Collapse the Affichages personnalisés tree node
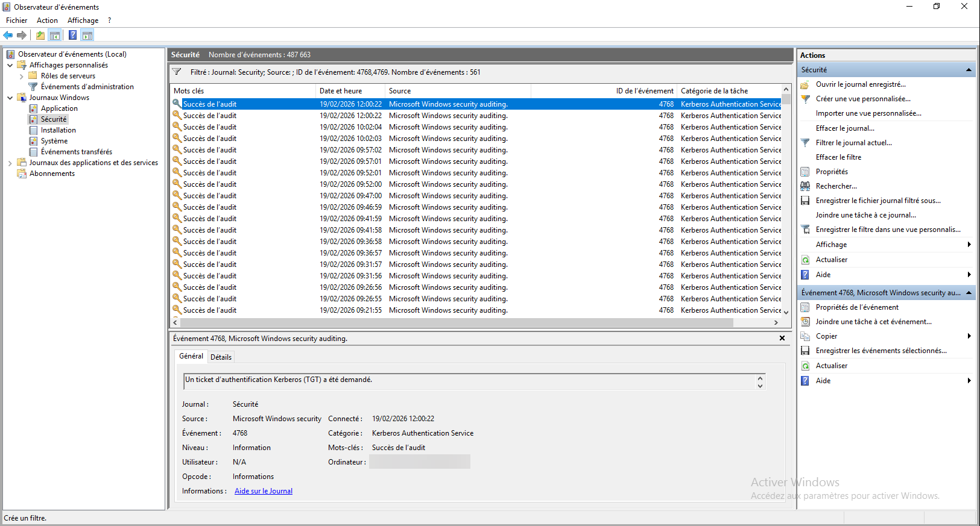Image resolution: width=980 pixels, height=526 pixels. pyautogui.click(x=10, y=65)
